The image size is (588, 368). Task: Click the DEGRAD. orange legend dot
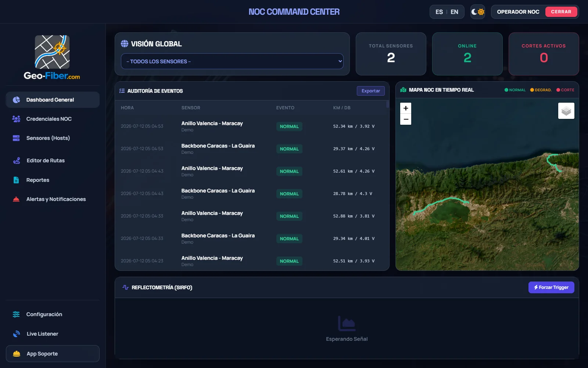click(532, 90)
